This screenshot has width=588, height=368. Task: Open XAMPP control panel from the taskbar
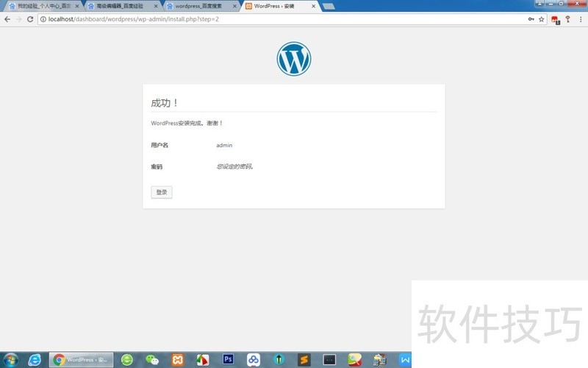pos(177,360)
